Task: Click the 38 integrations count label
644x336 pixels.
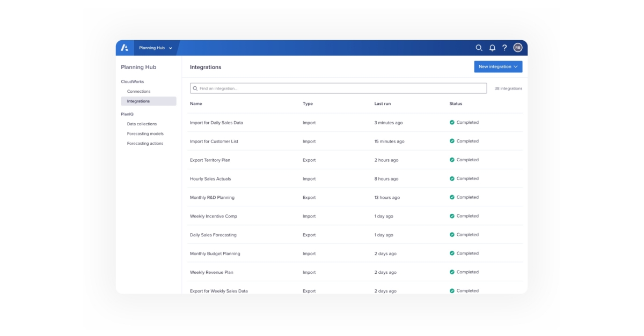Action: pyautogui.click(x=507, y=88)
